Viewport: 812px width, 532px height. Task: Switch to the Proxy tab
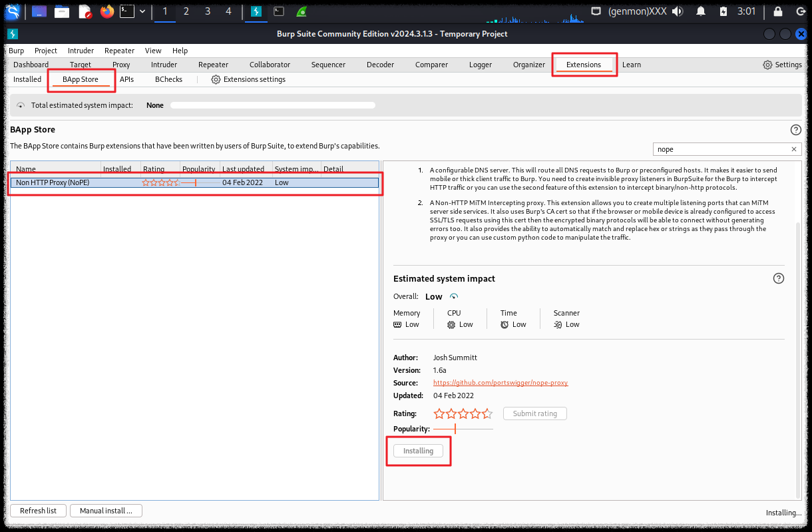click(121, 65)
